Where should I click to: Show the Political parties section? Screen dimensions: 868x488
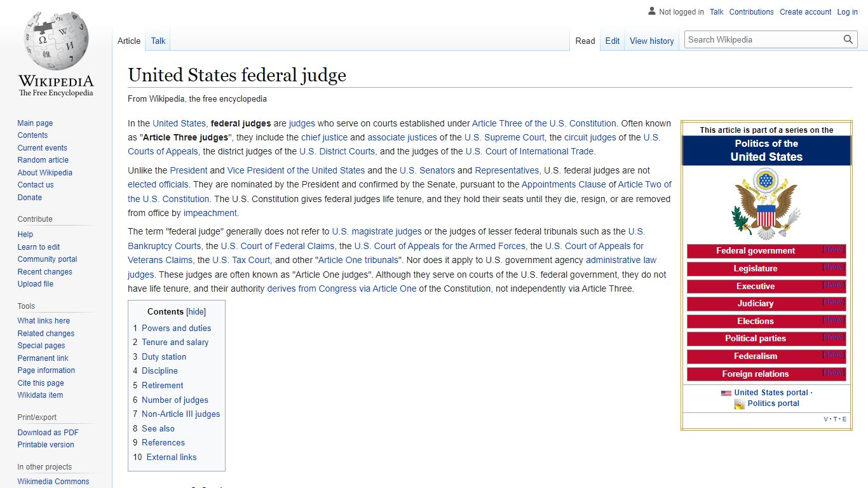(x=833, y=337)
